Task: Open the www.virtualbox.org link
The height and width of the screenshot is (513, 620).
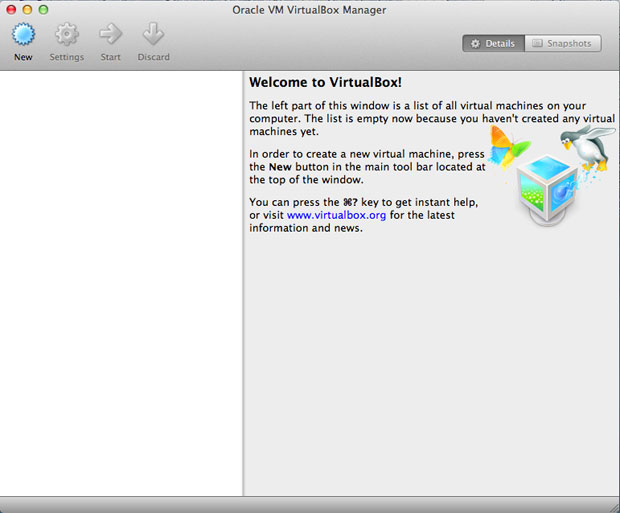Action: click(336, 215)
